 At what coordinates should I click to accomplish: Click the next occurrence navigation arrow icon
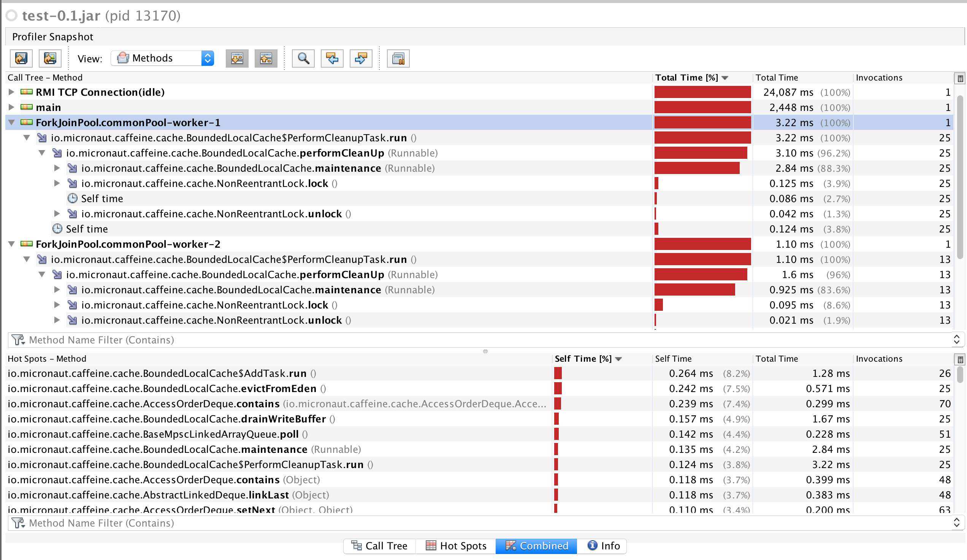360,58
